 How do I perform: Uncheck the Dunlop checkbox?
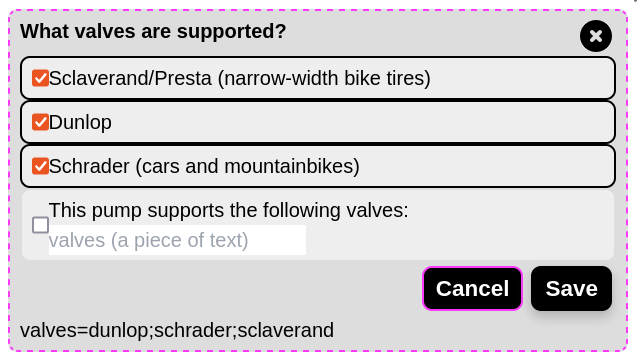pyautogui.click(x=40, y=122)
